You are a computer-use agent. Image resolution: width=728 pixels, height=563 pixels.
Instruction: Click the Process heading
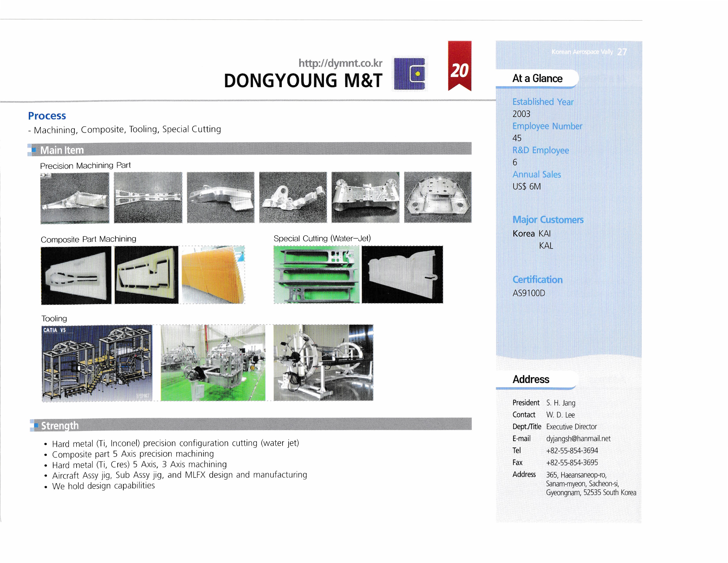coord(47,116)
